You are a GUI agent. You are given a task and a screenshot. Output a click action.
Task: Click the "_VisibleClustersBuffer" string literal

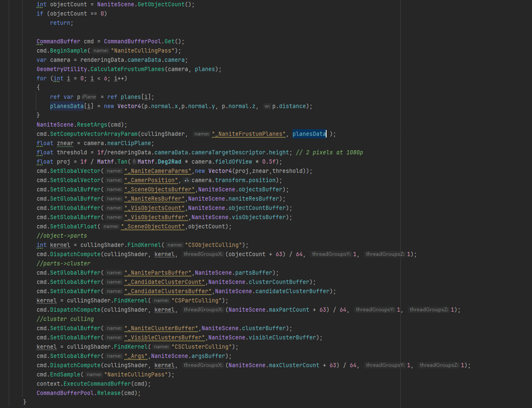point(165,338)
